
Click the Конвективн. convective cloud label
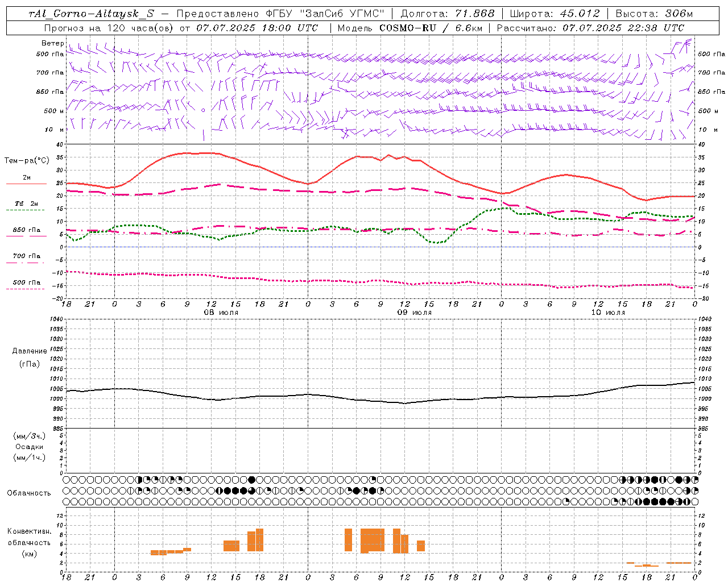pyautogui.click(x=30, y=531)
